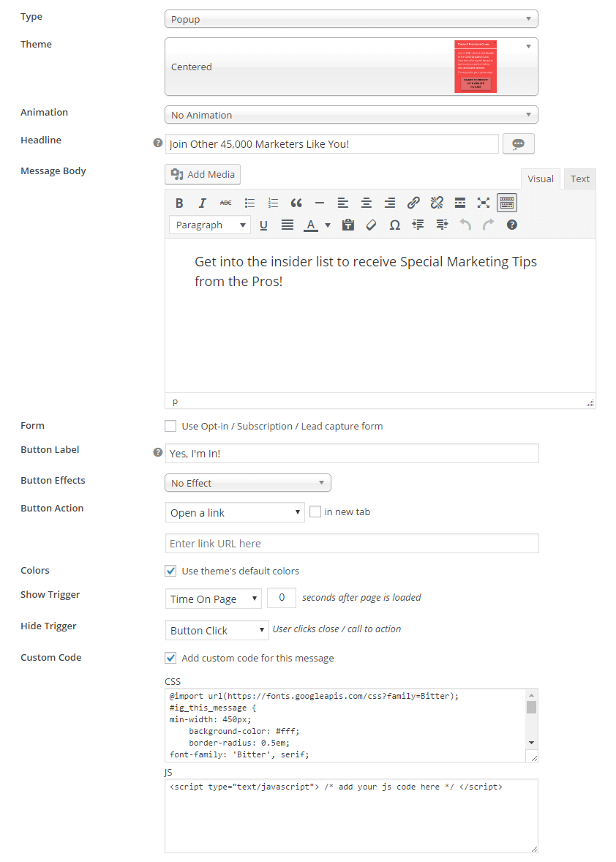Align message text center

367,203
